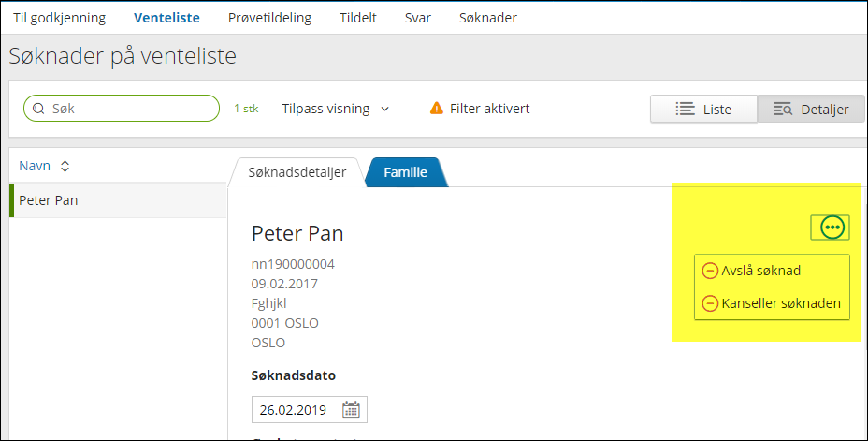Go to the Prøvetildeling section
The width and height of the screenshot is (868, 441).
tap(269, 18)
